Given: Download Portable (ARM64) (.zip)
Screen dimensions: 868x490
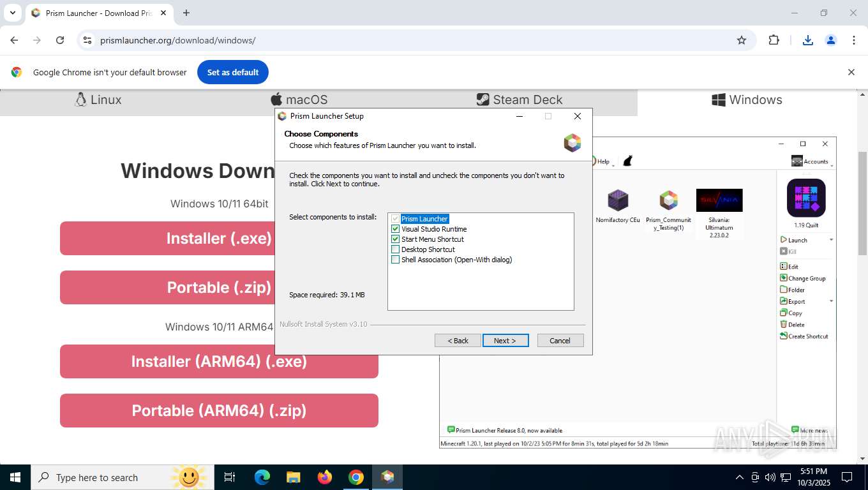Looking at the screenshot, I should pos(219,410).
